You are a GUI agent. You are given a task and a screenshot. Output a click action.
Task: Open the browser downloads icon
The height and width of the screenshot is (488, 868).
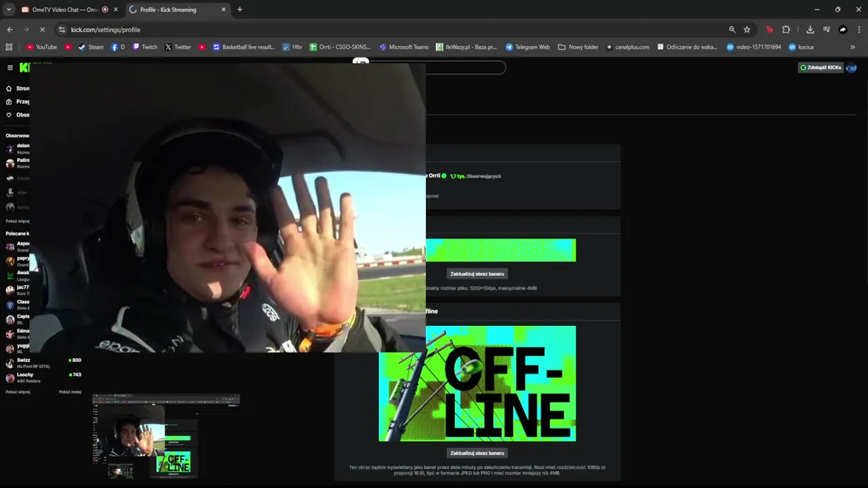click(x=810, y=30)
